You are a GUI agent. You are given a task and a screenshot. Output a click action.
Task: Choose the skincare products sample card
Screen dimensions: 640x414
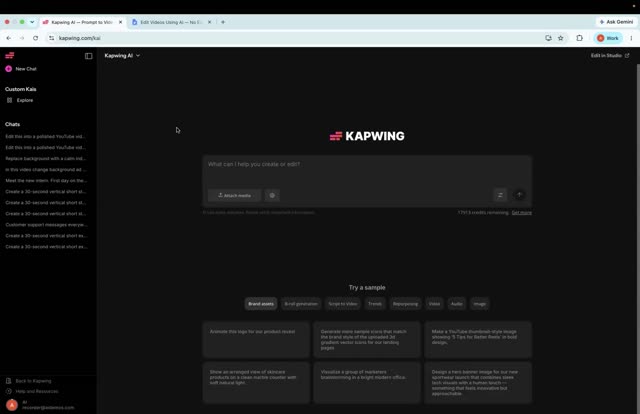pos(256,383)
